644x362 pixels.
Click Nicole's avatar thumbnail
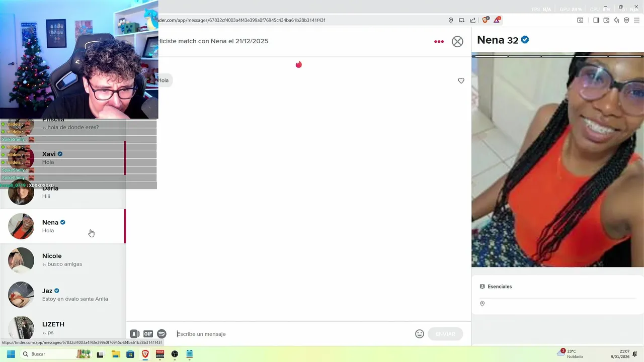pyautogui.click(x=21, y=260)
